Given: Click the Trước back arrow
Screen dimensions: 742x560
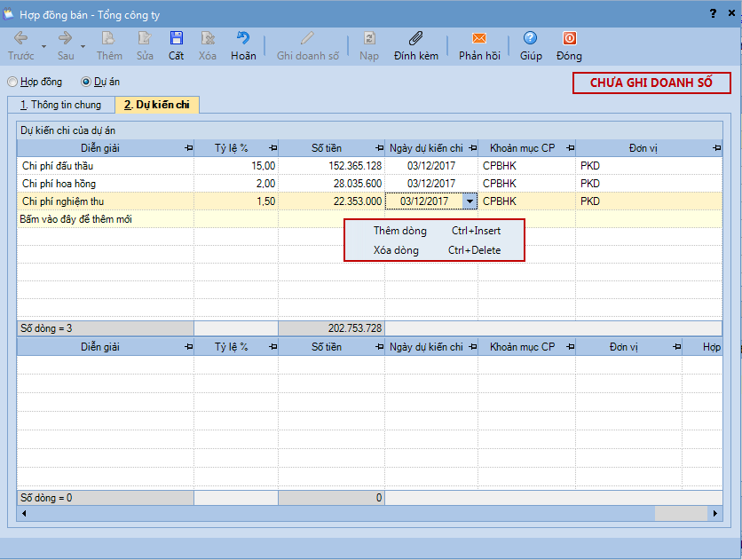Looking at the screenshot, I should (x=20, y=39).
